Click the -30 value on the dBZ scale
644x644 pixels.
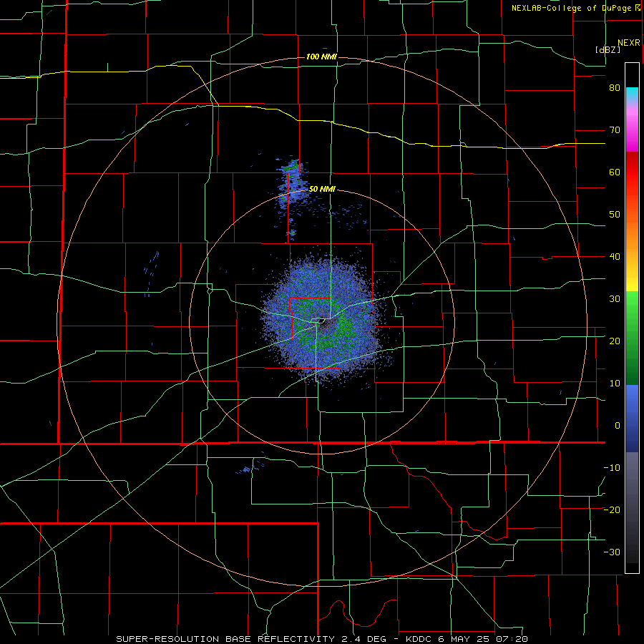point(612,552)
